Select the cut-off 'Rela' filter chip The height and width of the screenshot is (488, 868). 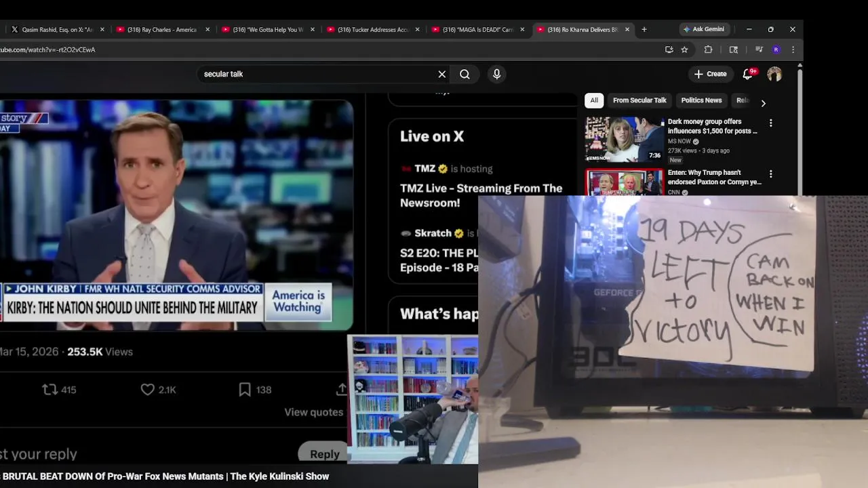(x=742, y=100)
